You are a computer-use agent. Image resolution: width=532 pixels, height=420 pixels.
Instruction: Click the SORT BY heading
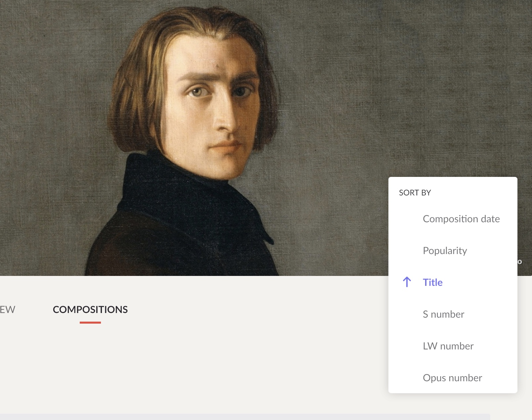415,193
